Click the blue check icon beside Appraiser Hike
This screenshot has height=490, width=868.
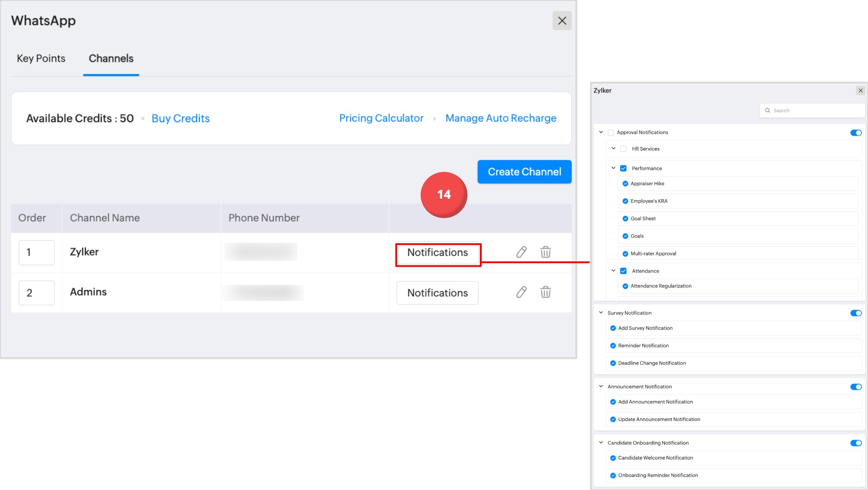coord(625,184)
